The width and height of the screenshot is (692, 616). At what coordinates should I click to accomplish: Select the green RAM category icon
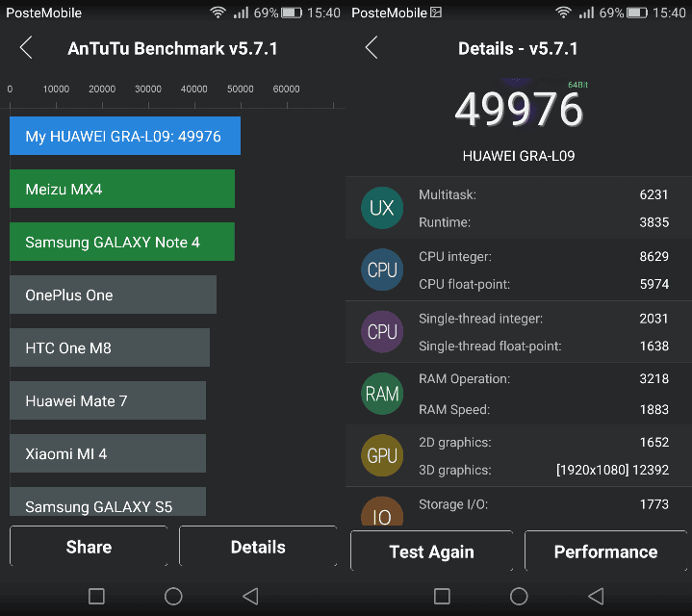tap(382, 393)
